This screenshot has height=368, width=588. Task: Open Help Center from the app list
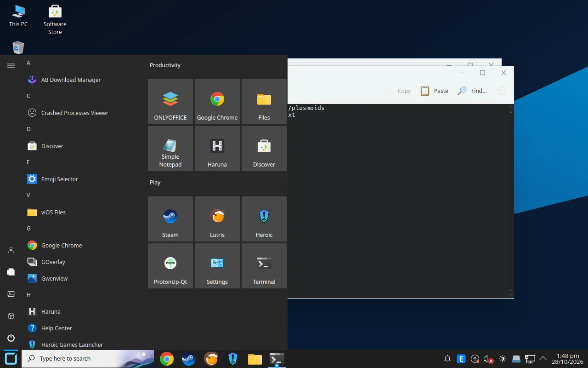[x=83, y=328]
